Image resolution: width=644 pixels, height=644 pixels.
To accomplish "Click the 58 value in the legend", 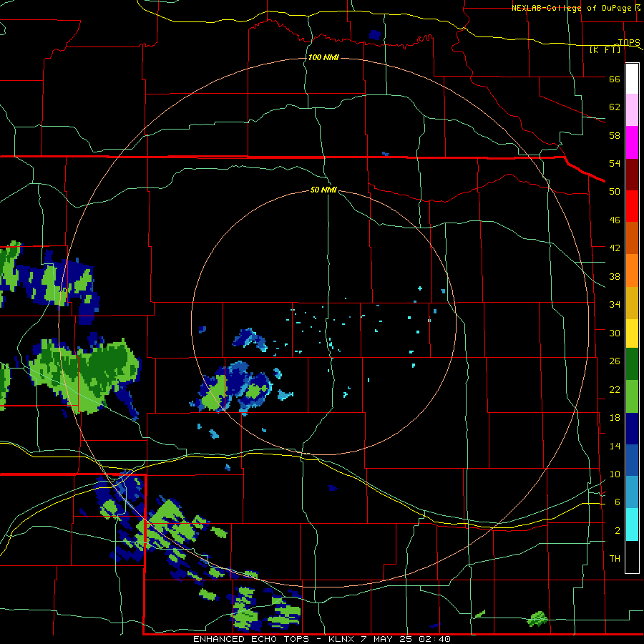I will (x=615, y=135).
